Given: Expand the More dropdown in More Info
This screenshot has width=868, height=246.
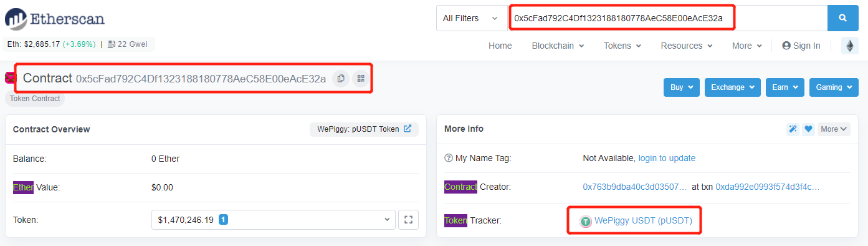Looking at the screenshot, I should pyautogui.click(x=834, y=129).
